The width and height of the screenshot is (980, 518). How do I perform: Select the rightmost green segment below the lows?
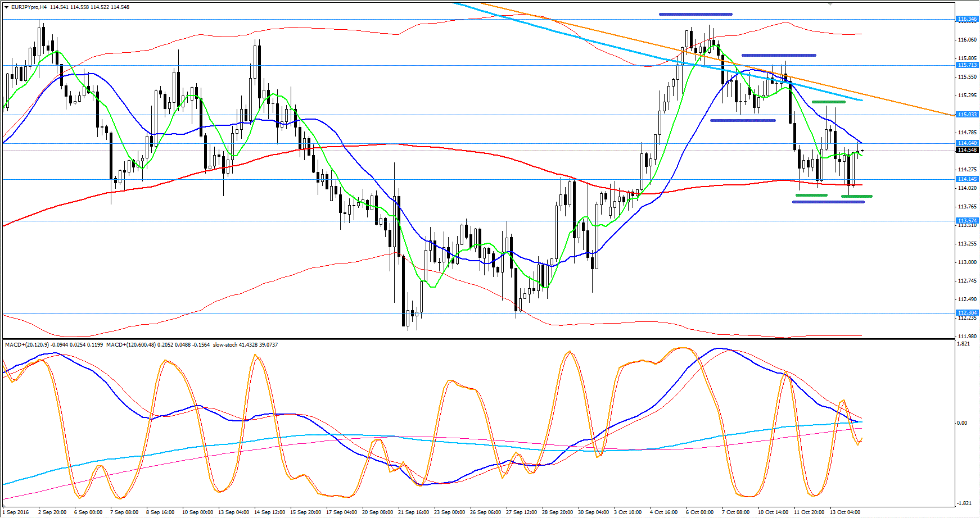click(x=857, y=196)
